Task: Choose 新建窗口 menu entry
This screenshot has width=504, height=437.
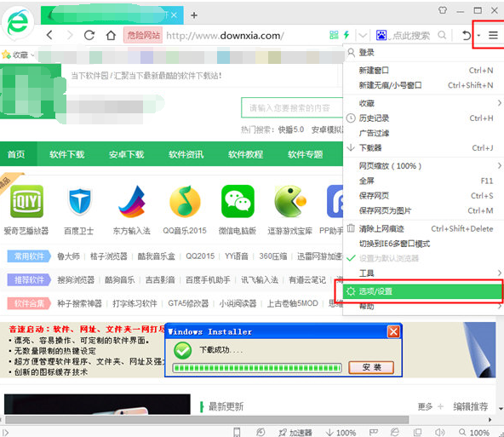Action: (423, 71)
